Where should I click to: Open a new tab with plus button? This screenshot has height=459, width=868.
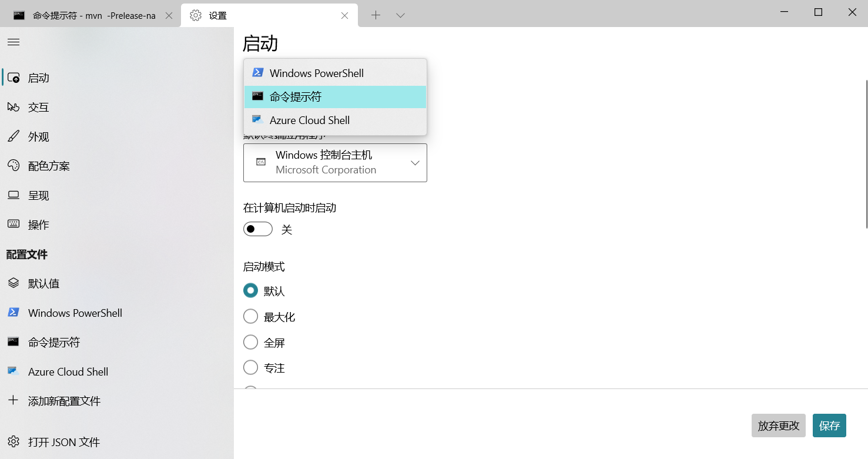click(x=376, y=15)
